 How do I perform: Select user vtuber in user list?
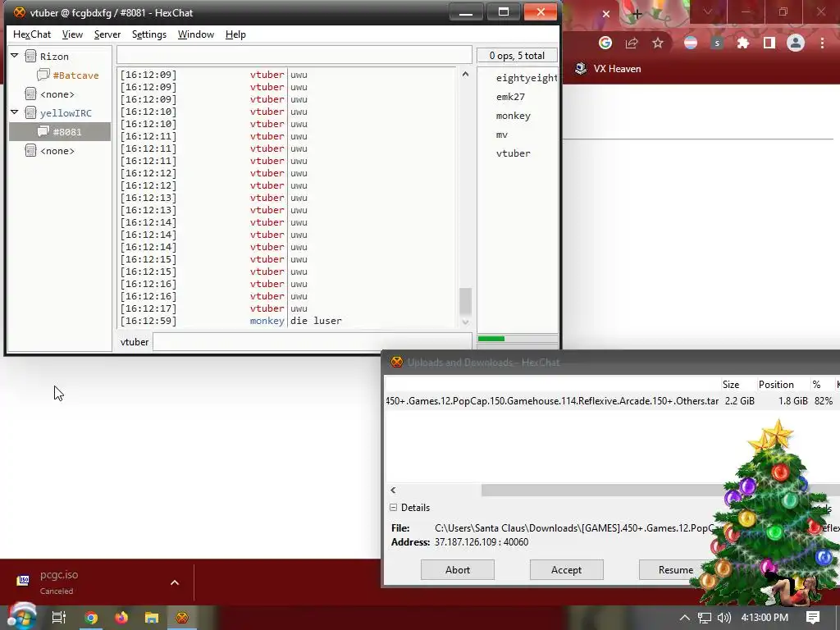click(x=513, y=153)
